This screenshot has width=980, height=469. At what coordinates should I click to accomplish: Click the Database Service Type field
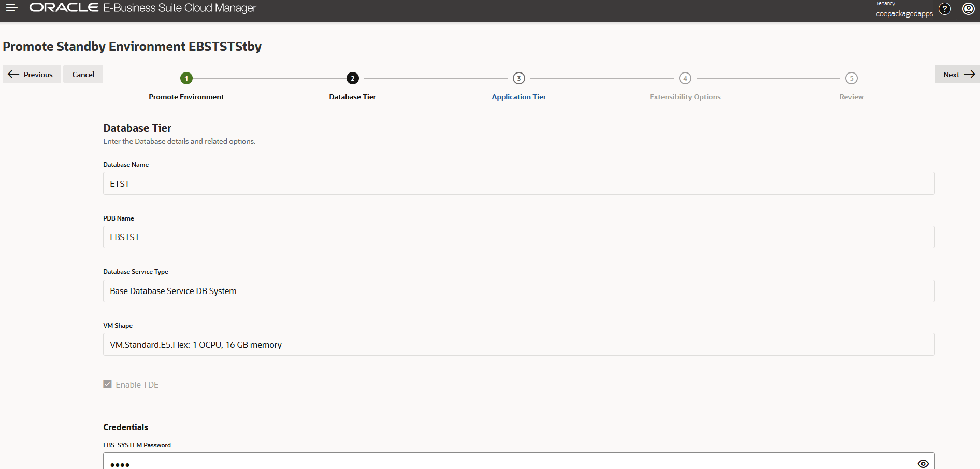coord(519,291)
